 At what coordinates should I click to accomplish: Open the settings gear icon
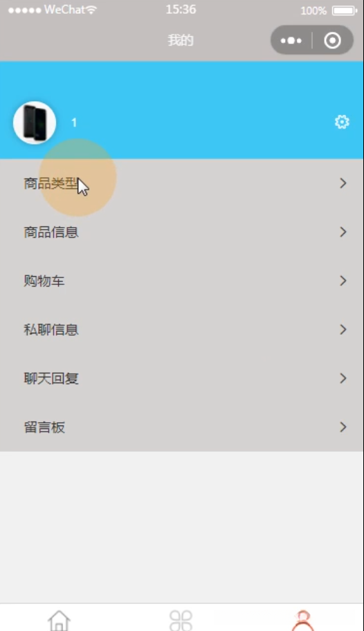tap(342, 122)
